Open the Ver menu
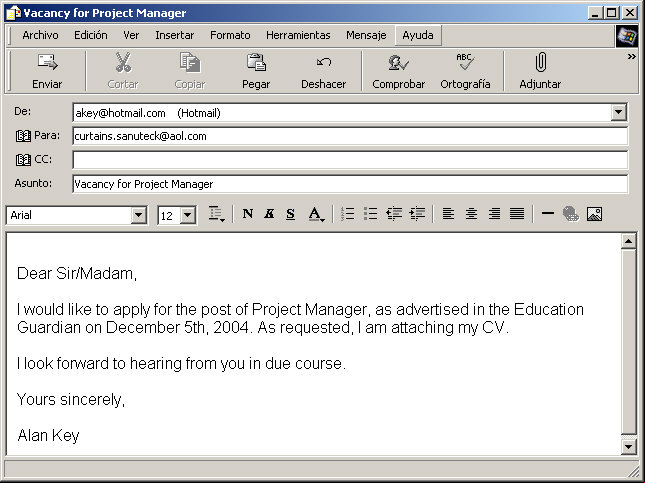The image size is (645, 483). click(131, 35)
